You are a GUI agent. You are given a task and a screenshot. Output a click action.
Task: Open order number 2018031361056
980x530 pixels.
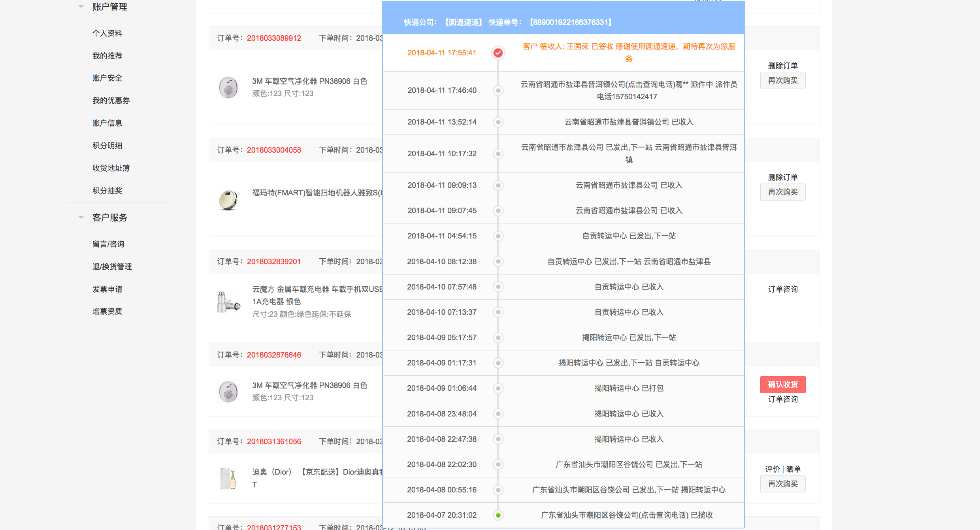(x=274, y=441)
